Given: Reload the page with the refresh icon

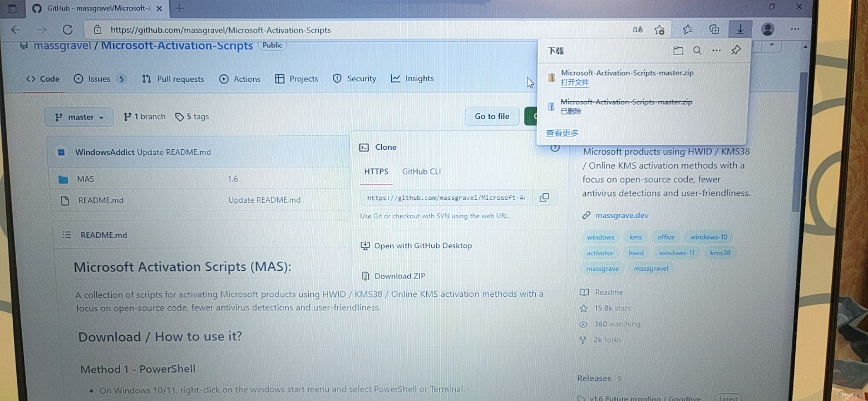Looking at the screenshot, I should pos(68,30).
